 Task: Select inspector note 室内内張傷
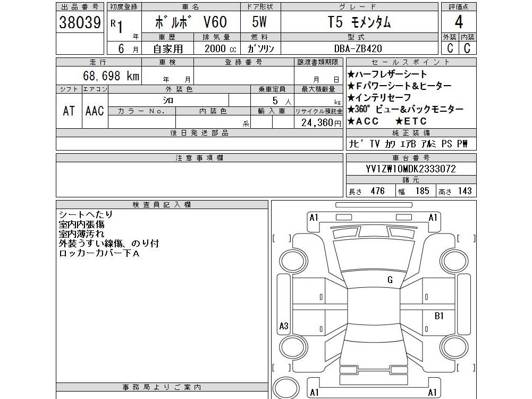pyautogui.click(x=81, y=225)
